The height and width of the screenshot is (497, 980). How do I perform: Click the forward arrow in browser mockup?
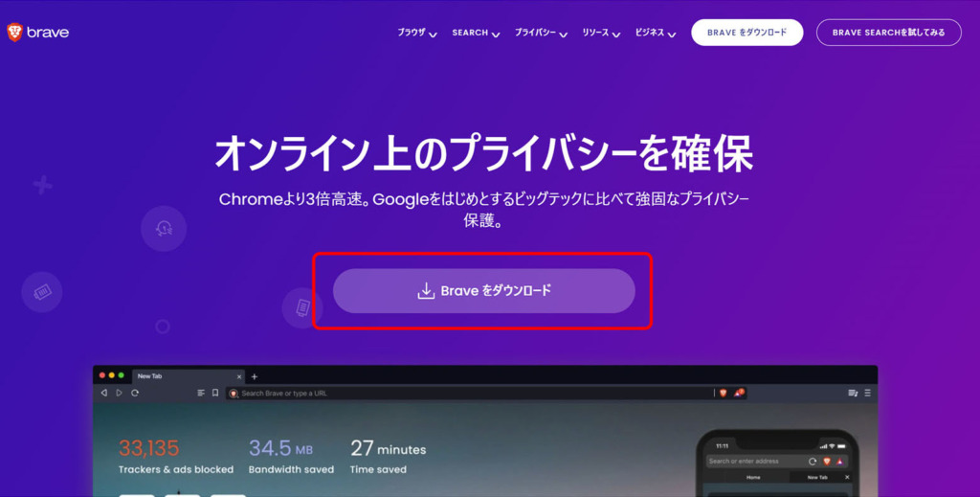tap(119, 393)
